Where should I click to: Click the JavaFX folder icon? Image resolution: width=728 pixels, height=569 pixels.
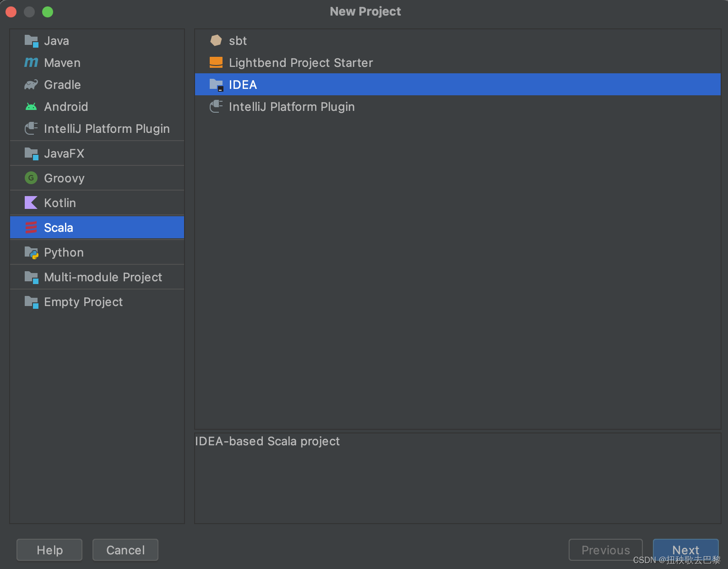(x=31, y=153)
